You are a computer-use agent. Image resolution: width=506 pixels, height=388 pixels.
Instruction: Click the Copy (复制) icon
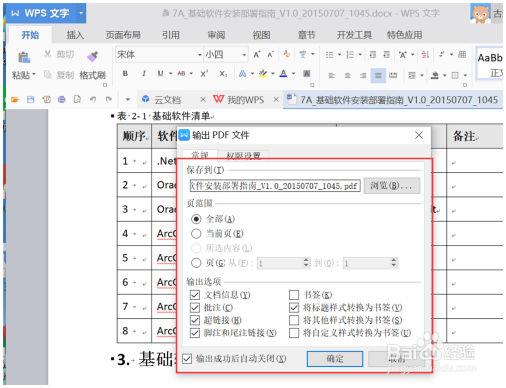(48, 75)
